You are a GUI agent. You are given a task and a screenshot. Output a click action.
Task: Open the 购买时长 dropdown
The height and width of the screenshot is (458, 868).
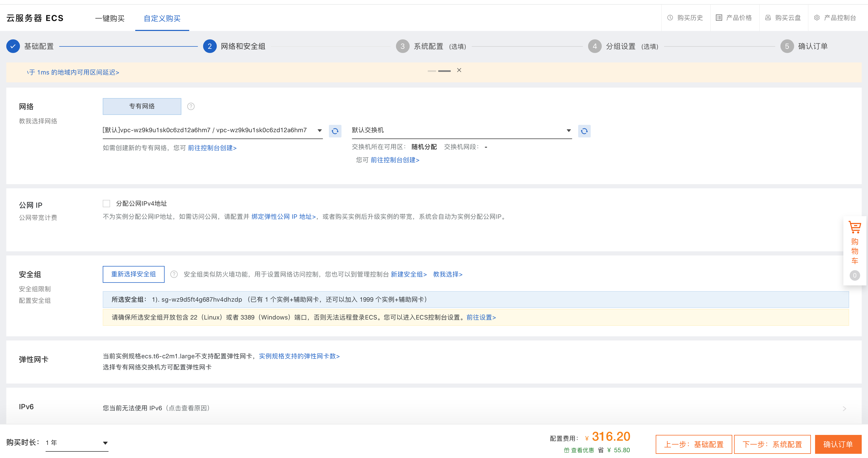77,443
